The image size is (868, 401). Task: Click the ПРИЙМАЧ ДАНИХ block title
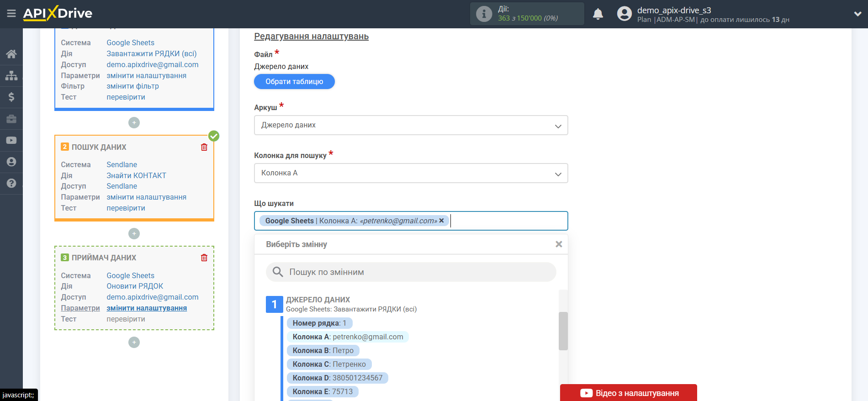click(x=104, y=258)
